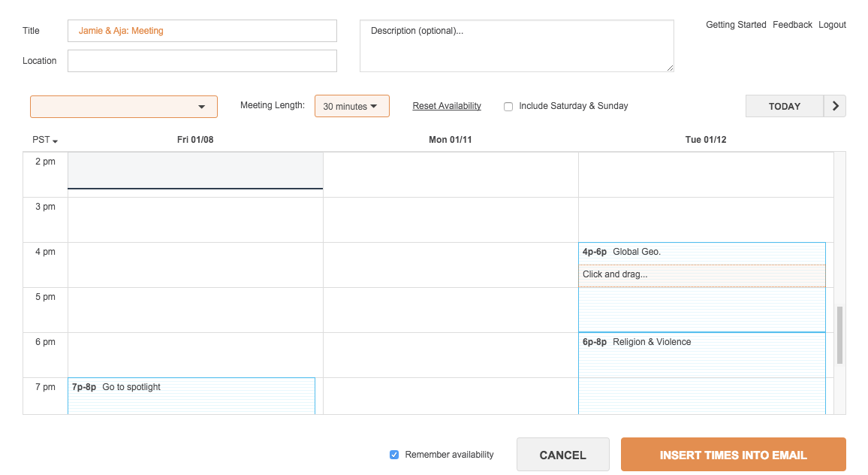Focus the Location text field

click(x=202, y=61)
